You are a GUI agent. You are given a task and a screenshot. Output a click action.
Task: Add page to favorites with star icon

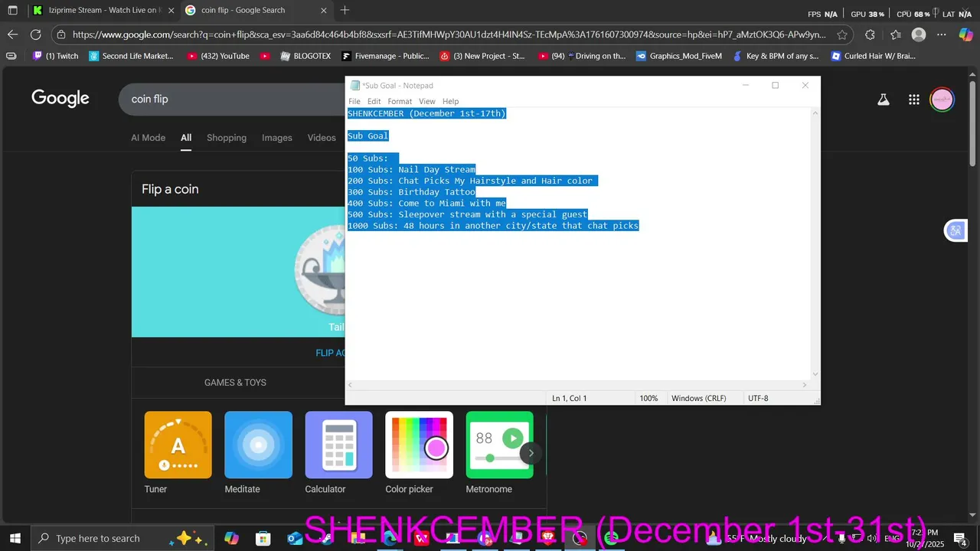[842, 34]
